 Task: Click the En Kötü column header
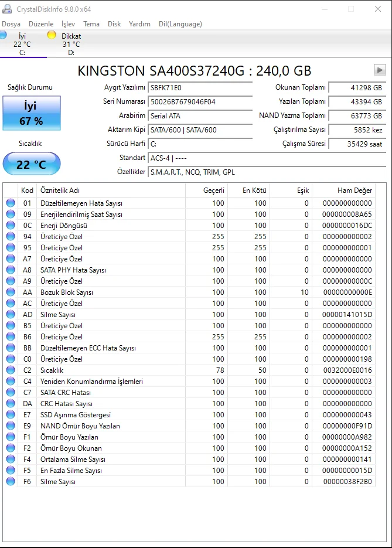coord(249,190)
